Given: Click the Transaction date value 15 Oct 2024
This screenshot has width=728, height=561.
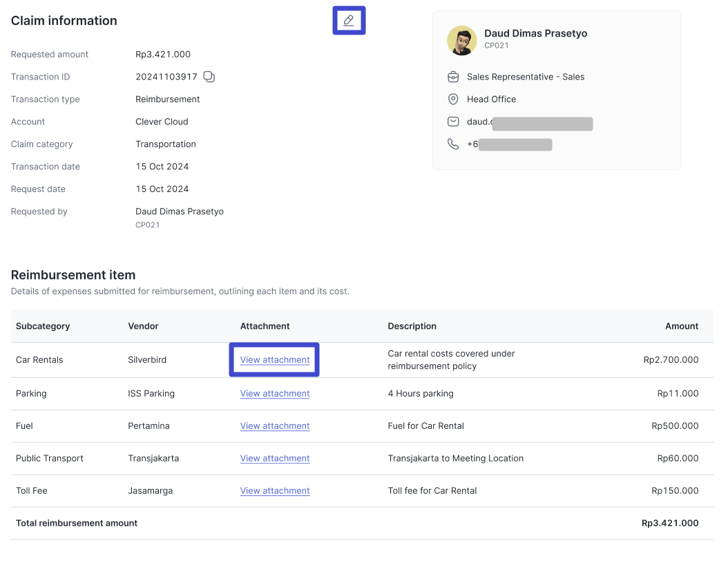Looking at the screenshot, I should point(162,167).
